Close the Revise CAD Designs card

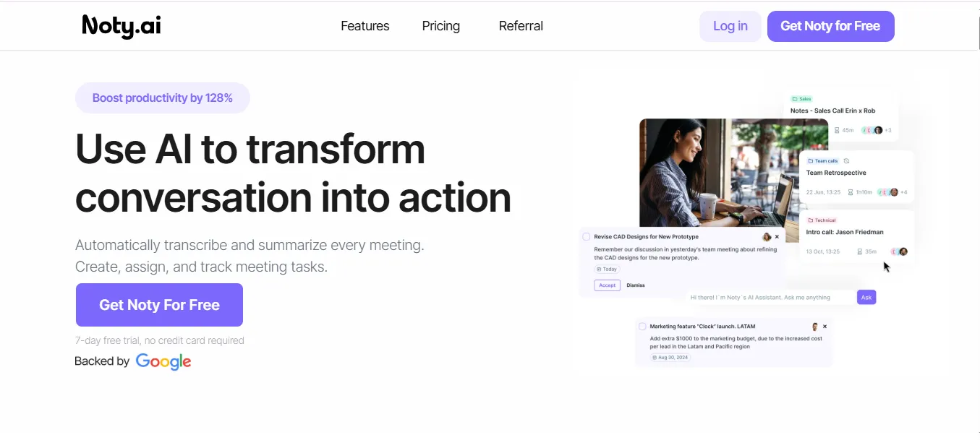click(x=777, y=237)
